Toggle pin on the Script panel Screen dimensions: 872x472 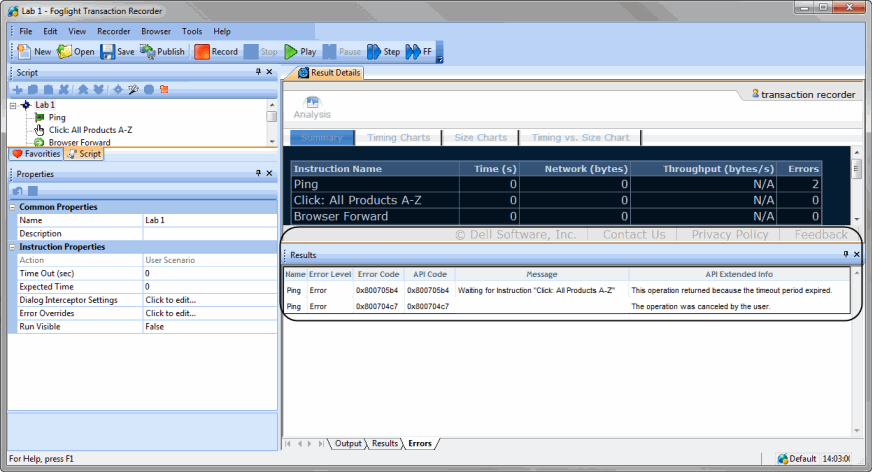click(x=258, y=72)
